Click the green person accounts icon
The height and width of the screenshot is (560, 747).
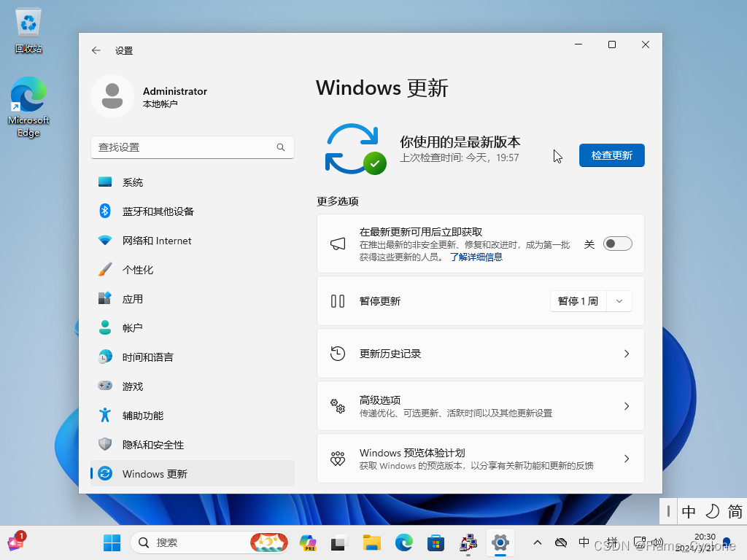point(105,327)
